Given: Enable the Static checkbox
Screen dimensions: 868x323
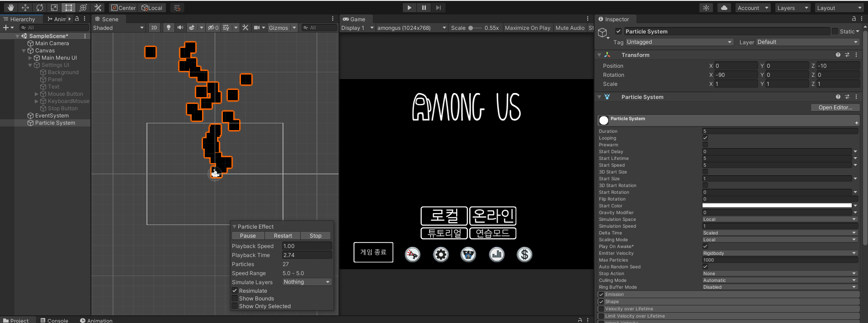Looking at the screenshot, I should [835, 31].
